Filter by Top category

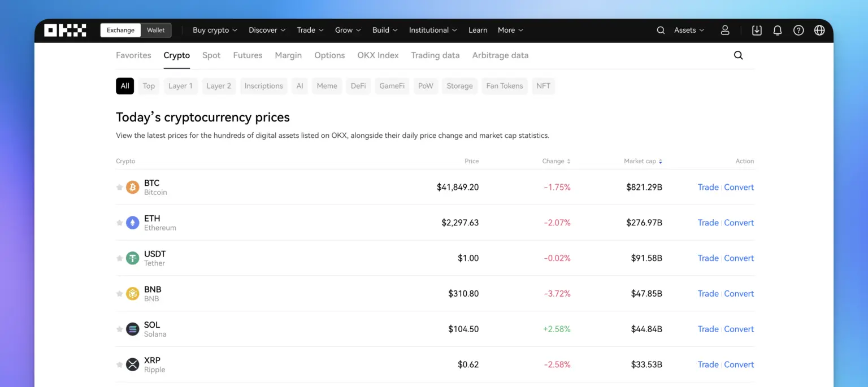pos(149,86)
